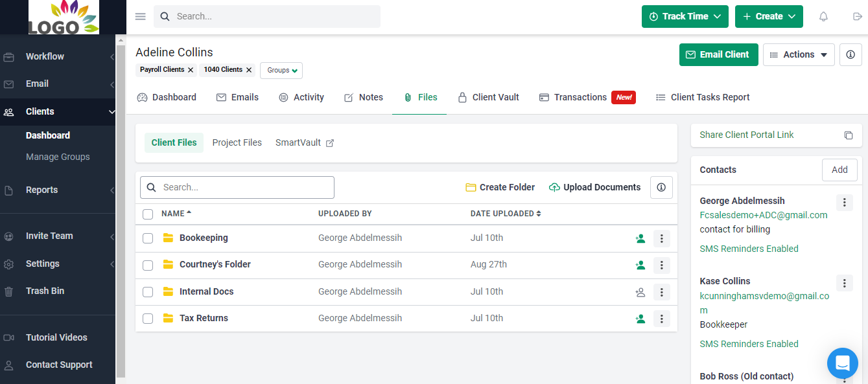Check the Tax Returns checkbox
The height and width of the screenshot is (384, 868).
(148, 319)
